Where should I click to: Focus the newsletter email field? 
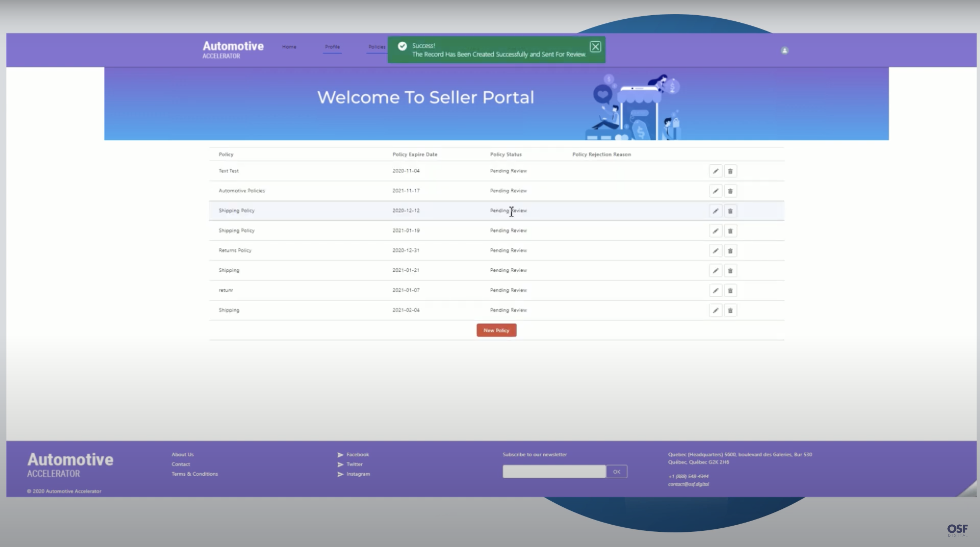click(554, 472)
